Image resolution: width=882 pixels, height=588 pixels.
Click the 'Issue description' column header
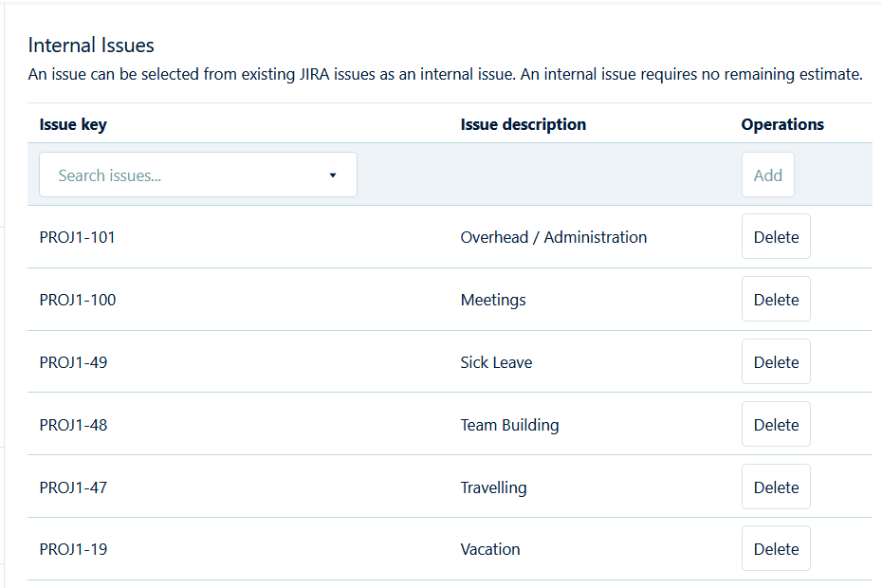click(x=523, y=124)
